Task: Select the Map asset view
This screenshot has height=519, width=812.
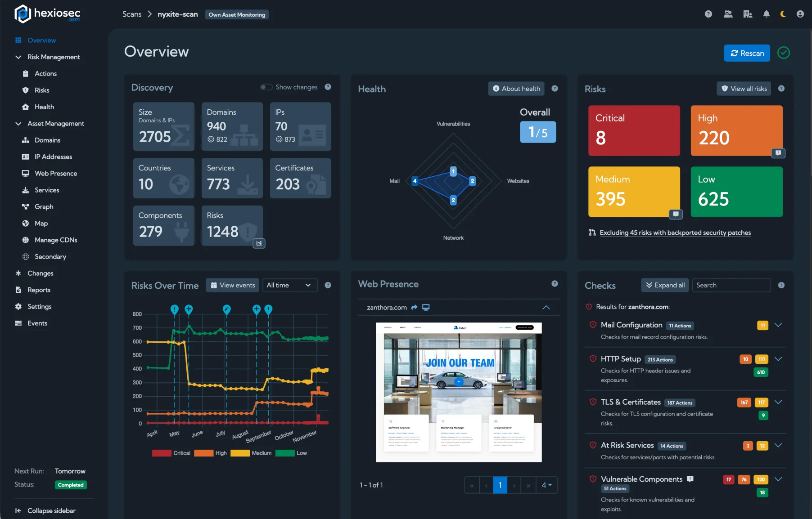Action: 41,223
